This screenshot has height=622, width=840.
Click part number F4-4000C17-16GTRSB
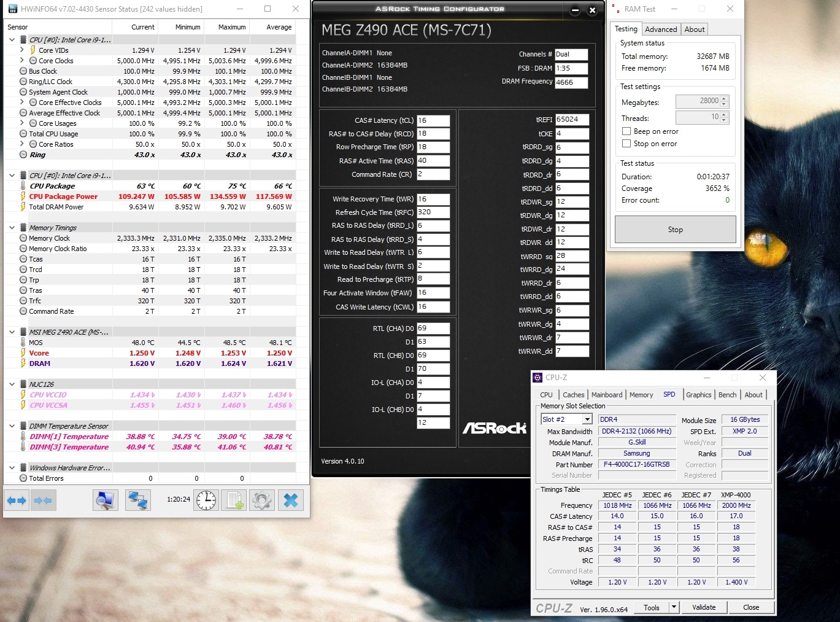point(636,464)
